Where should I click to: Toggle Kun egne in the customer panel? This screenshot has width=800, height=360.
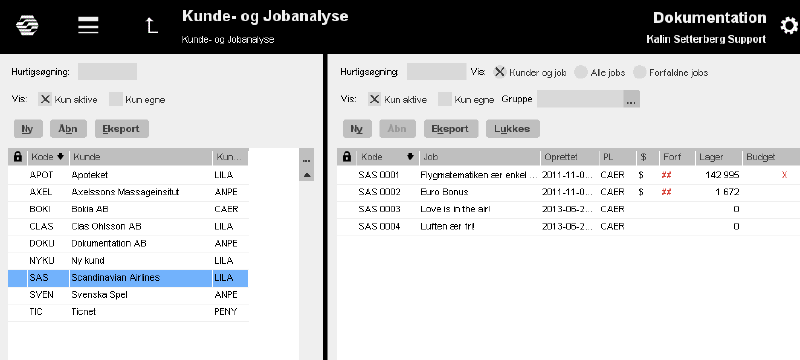[x=116, y=99]
